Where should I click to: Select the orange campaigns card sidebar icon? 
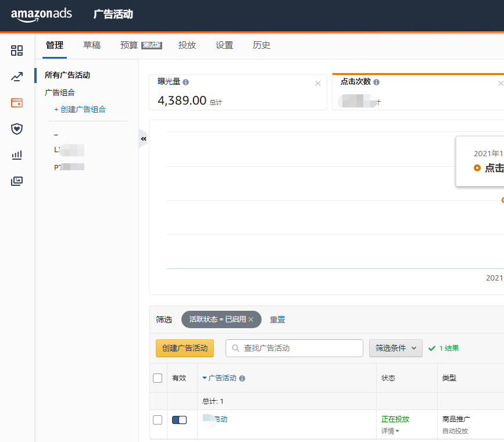coord(17,103)
